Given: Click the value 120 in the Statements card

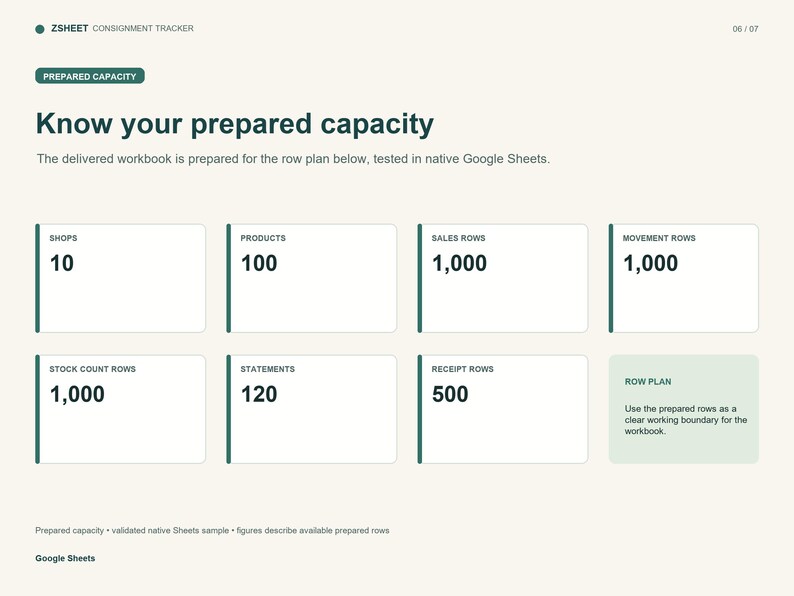Looking at the screenshot, I should pyautogui.click(x=259, y=394).
